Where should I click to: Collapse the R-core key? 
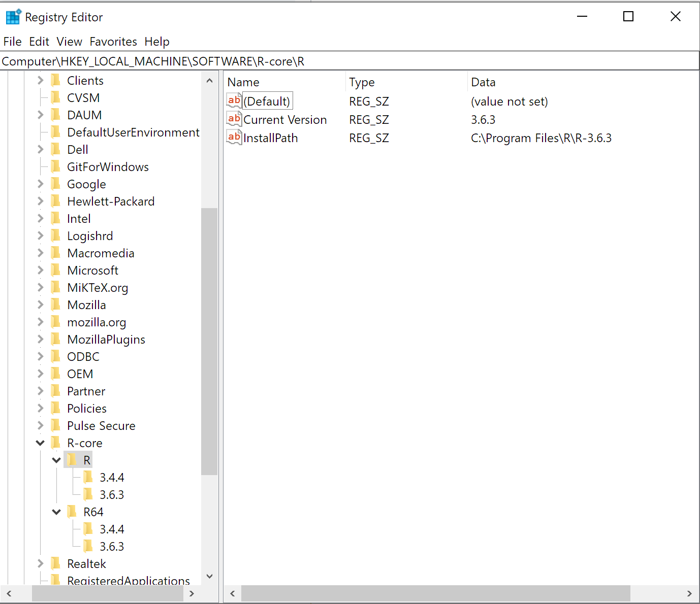coord(41,443)
